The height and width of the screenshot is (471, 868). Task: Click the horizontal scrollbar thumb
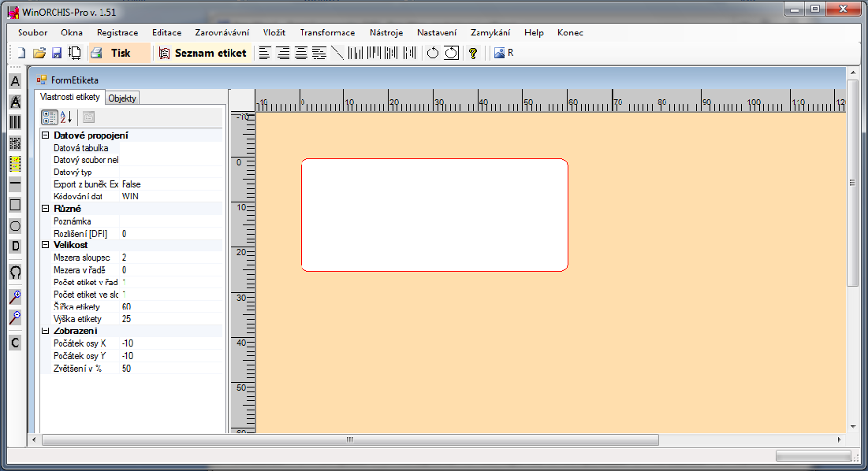(x=350, y=440)
